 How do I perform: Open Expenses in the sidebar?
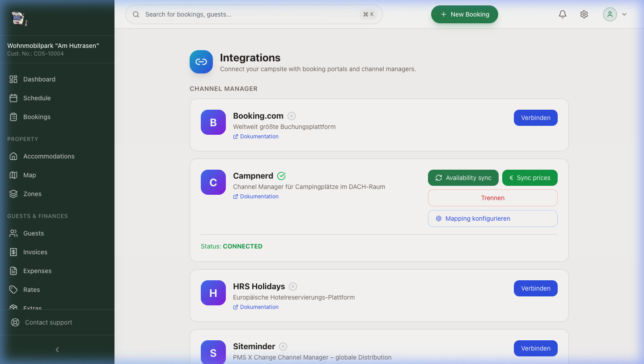57,271
